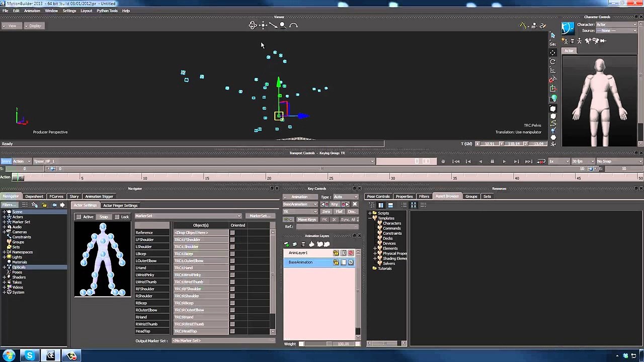Step to the next frame
Image resolution: width=644 pixels, height=362 pixels.
[x=516, y=161]
